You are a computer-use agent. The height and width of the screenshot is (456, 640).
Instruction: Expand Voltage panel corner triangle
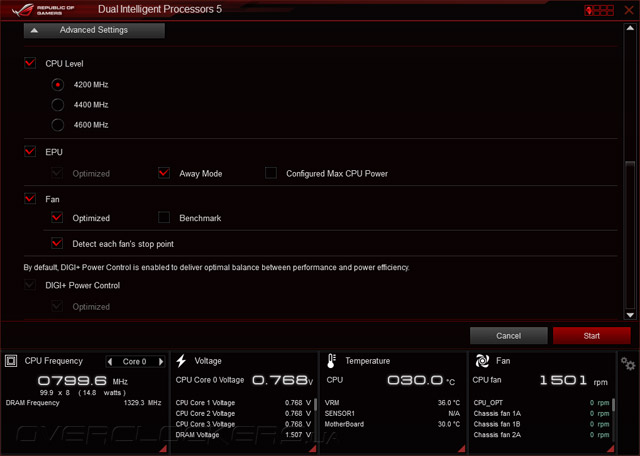pos(313,449)
